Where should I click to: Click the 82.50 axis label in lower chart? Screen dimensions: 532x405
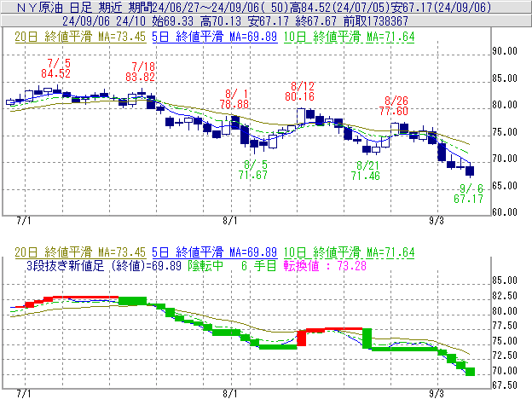click(x=505, y=296)
